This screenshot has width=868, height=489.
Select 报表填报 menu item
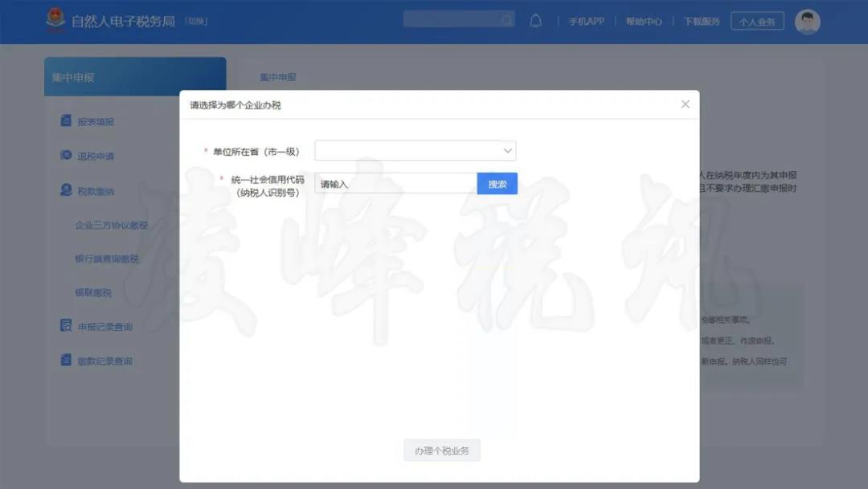[96, 122]
